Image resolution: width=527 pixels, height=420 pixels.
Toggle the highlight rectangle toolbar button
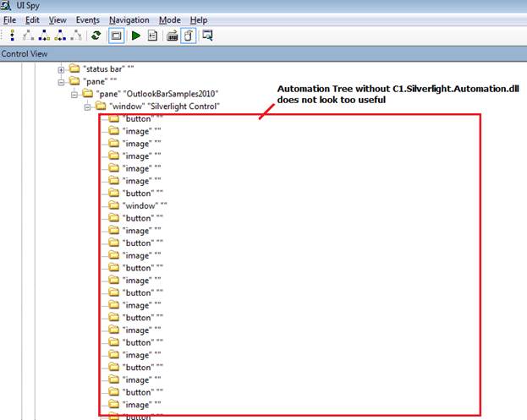(116, 35)
